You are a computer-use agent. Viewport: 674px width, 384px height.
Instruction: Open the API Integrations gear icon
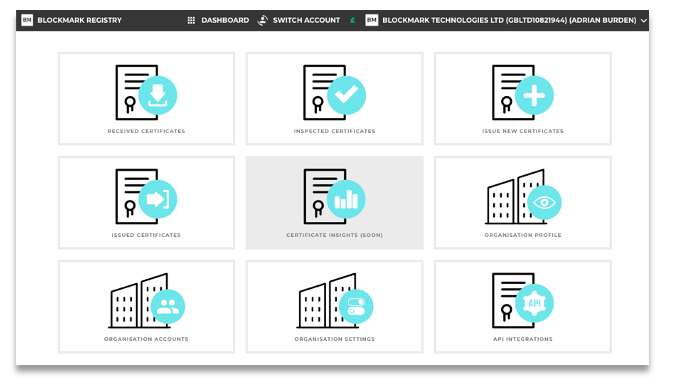[x=534, y=304]
